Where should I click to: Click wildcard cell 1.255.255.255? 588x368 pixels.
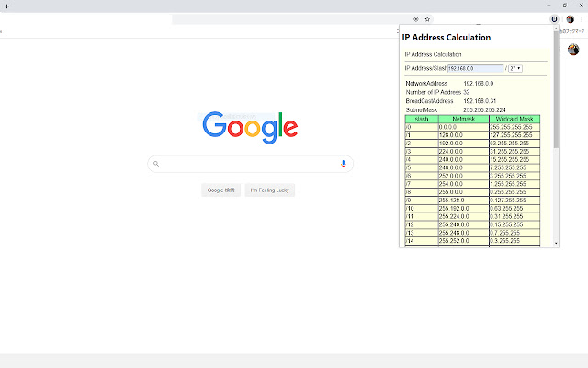click(x=514, y=184)
